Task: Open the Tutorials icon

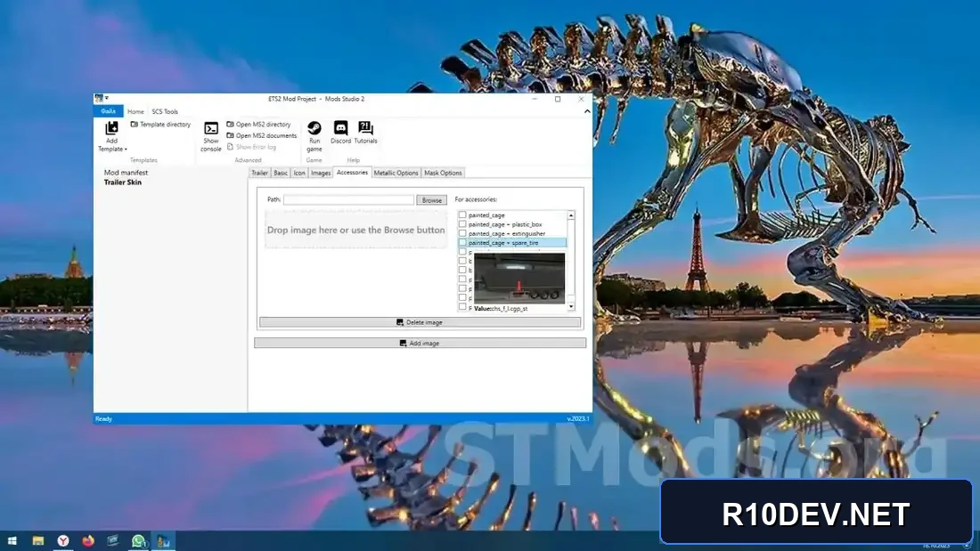Action: 365,128
